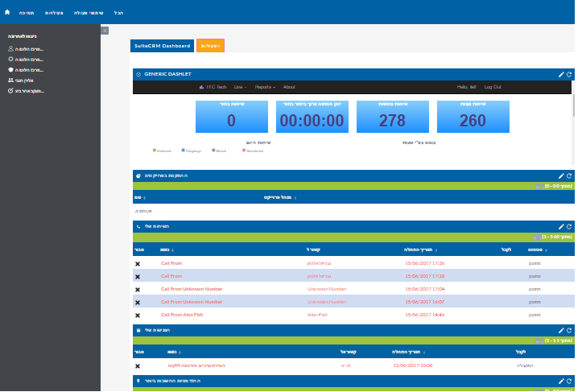The height and width of the screenshot is (392, 582).
Task: Click the ITC Tech logo icon
Action: (x=201, y=87)
